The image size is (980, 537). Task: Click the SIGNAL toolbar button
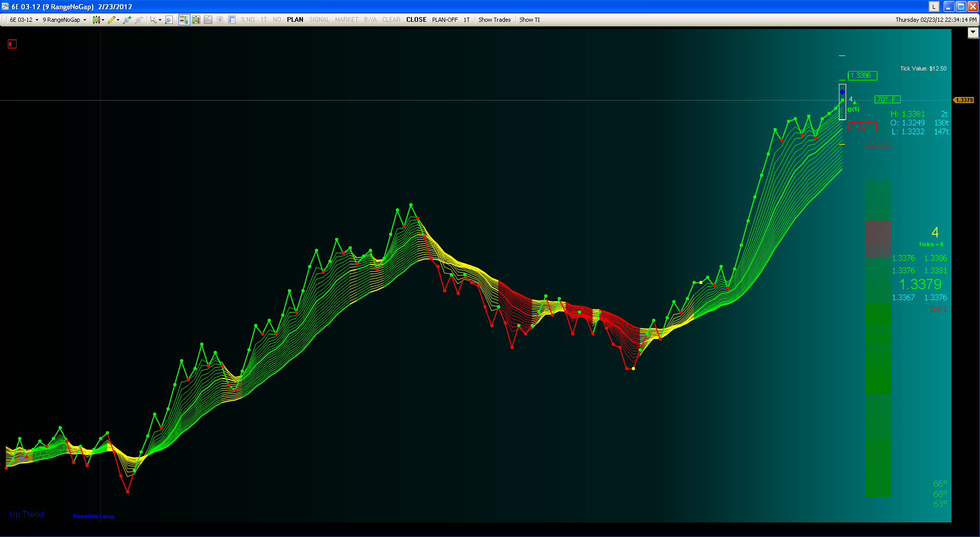click(319, 20)
